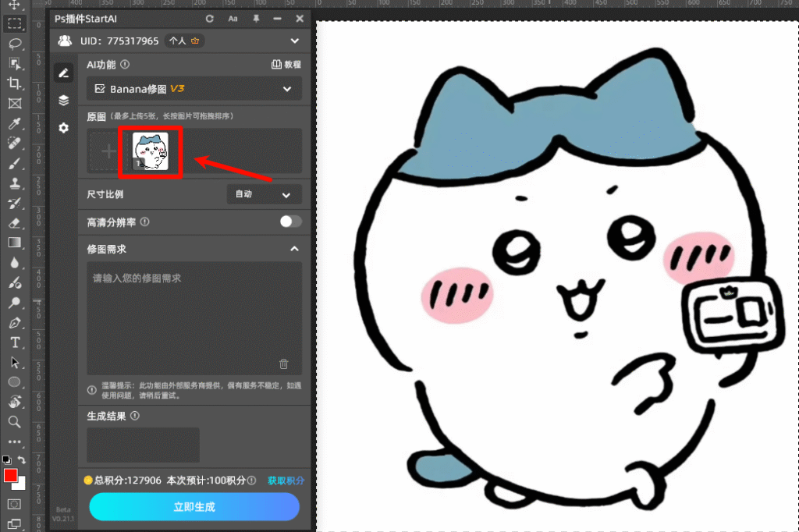The height and width of the screenshot is (532, 799).
Task: Pin the StartAI plugin panel
Action: 255,19
